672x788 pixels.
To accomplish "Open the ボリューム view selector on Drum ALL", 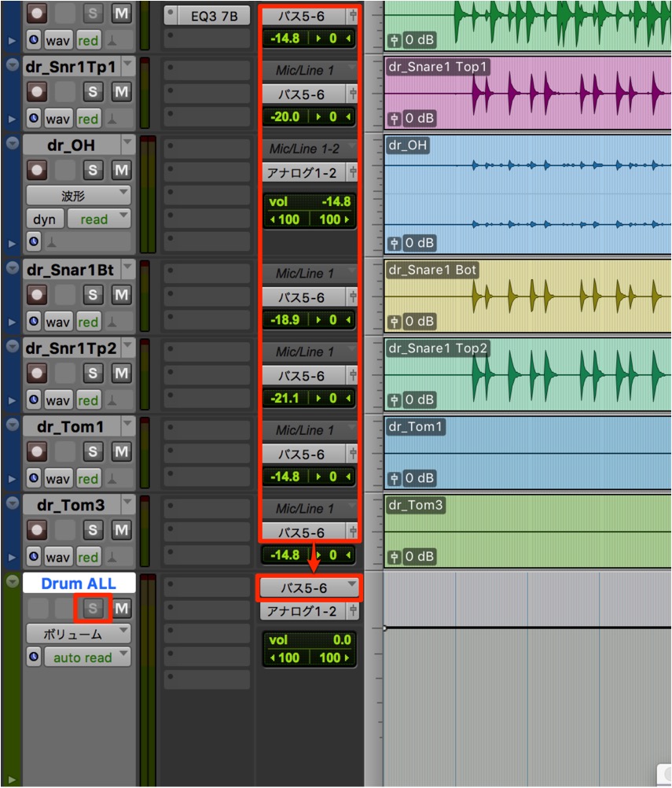I will (79, 634).
